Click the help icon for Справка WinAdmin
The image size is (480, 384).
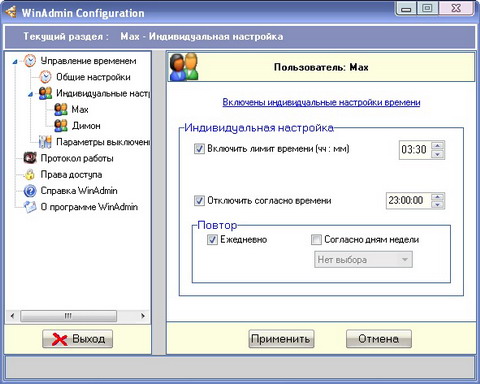[x=30, y=191]
